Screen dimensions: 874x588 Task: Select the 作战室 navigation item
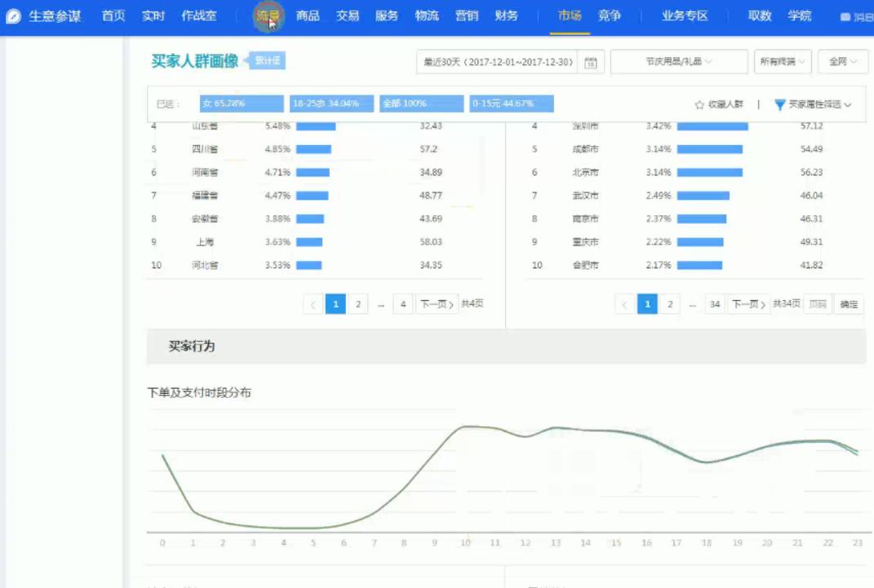click(198, 14)
